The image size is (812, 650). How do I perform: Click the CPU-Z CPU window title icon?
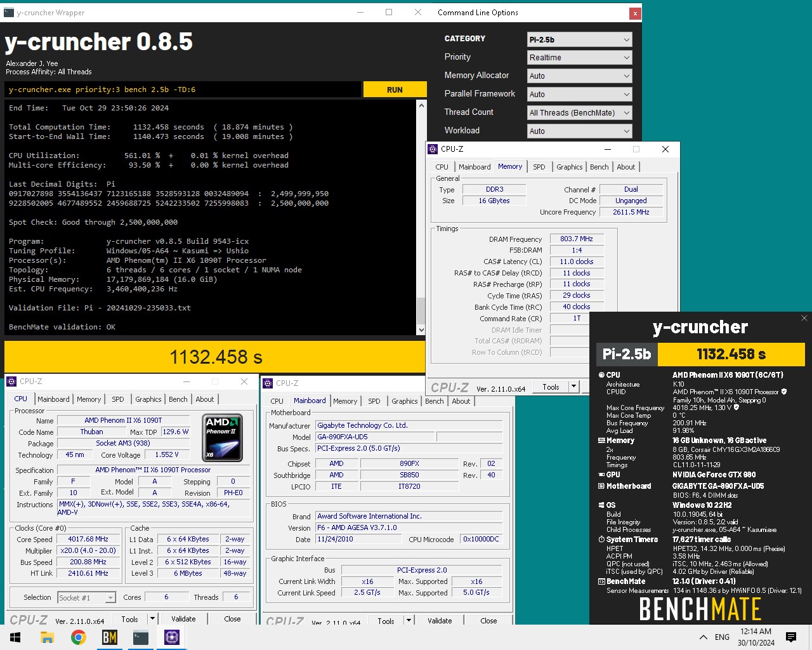tap(12, 381)
